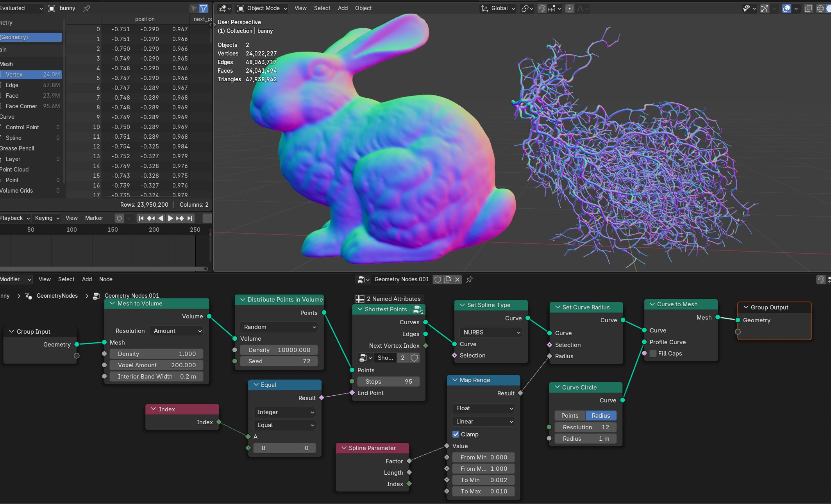Screen dimensions: 831x504
Task: Enable the Fill Caps checkbox
Action: click(x=653, y=354)
